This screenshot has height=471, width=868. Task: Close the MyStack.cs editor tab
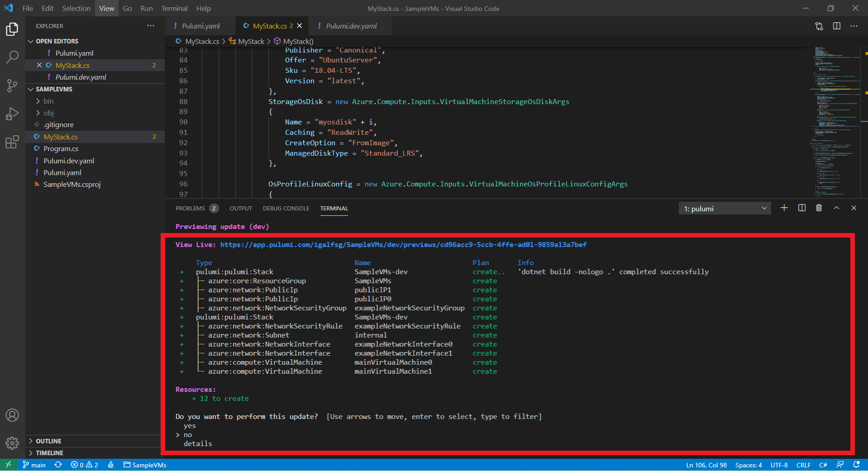(x=300, y=26)
